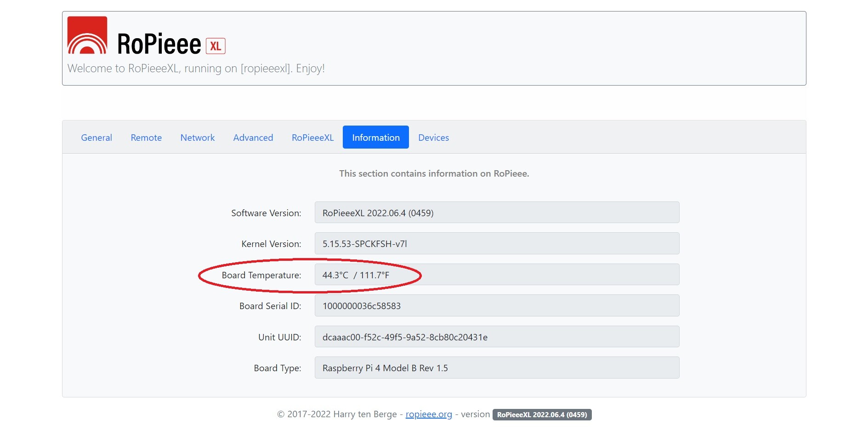Click the Board Temperature field 44.3°C
Screen dimensions: 868x431
coord(497,275)
